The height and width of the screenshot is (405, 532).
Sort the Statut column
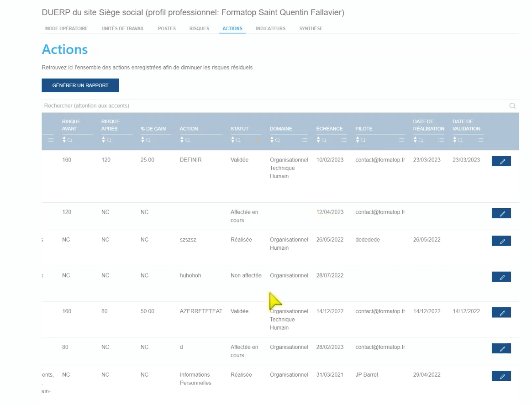[233, 140]
